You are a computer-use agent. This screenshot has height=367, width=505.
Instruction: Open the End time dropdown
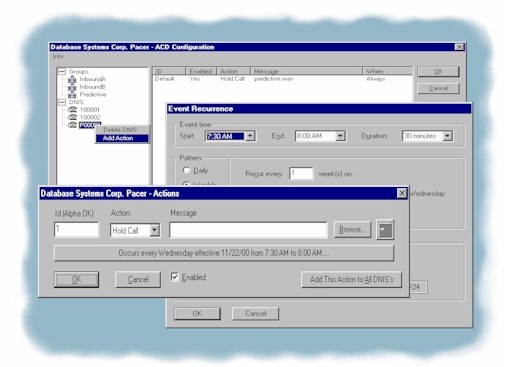click(340, 136)
